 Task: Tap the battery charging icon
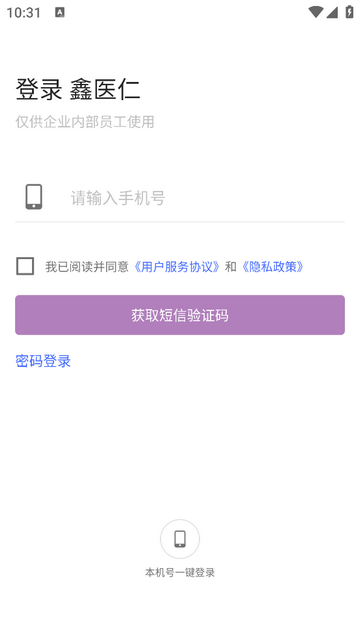tap(349, 12)
